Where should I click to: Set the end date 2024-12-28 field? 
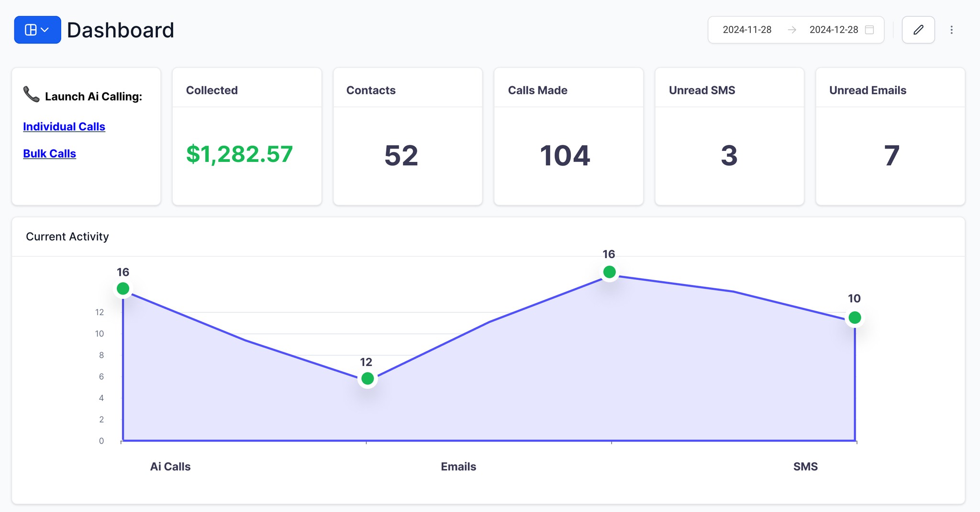click(834, 30)
